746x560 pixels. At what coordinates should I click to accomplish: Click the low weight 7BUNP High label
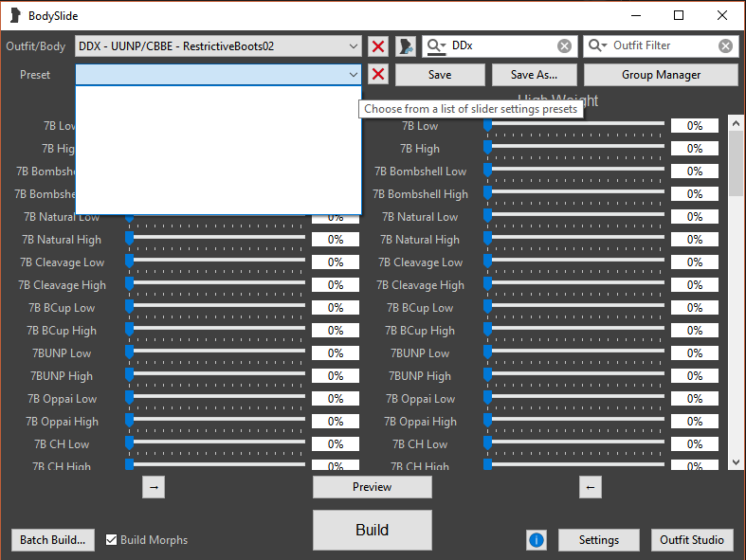(62, 376)
